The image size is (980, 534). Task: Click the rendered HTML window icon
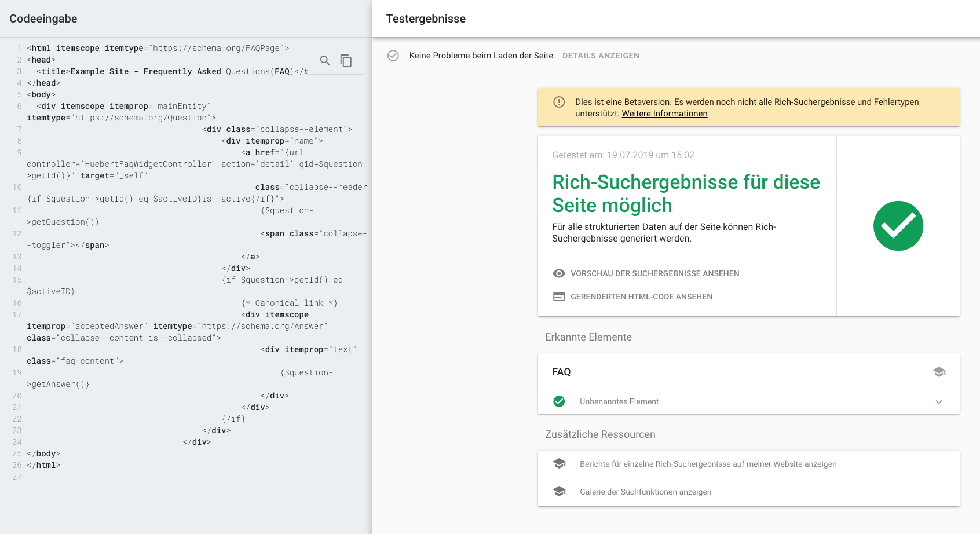pyautogui.click(x=559, y=297)
